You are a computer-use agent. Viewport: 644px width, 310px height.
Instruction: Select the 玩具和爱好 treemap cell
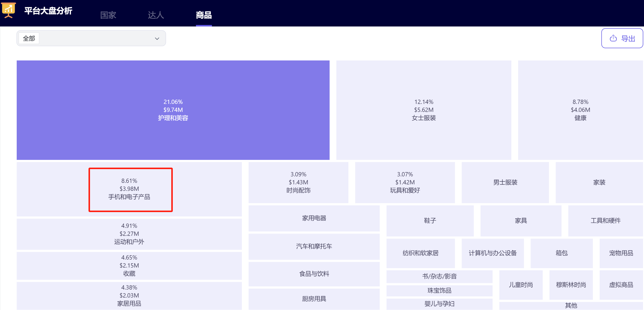pos(405,182)
